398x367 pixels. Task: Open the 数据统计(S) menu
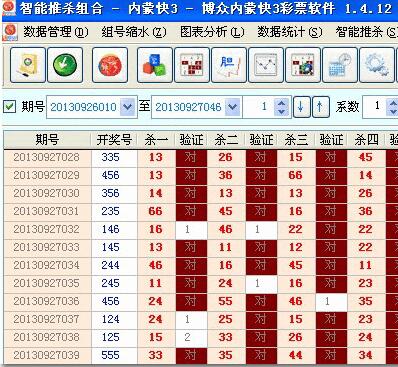290,32
